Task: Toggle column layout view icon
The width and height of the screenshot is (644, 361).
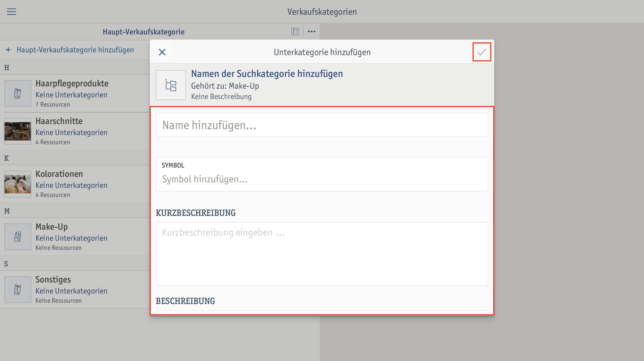Action: pyautogui.click(x=295, y=31)
